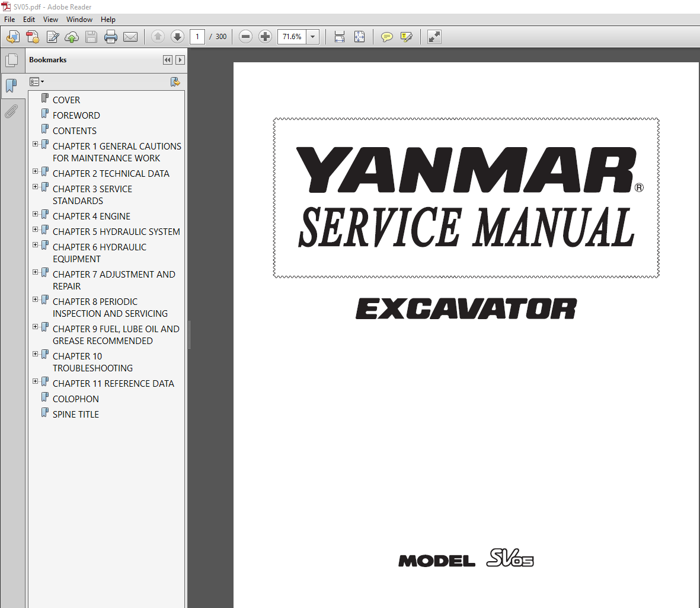Jump to the SPINE TITLE bookmark
700x608 pixels.
pos(76,414)
